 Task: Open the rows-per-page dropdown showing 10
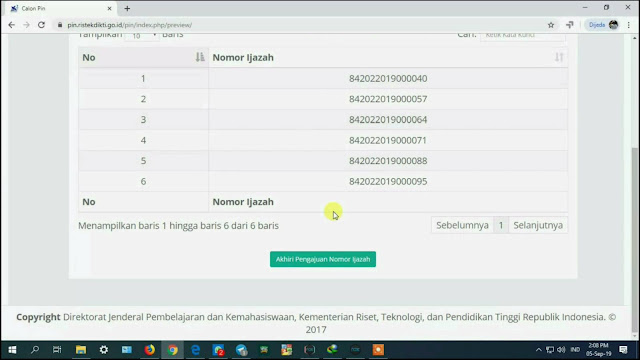pos(142,36)
